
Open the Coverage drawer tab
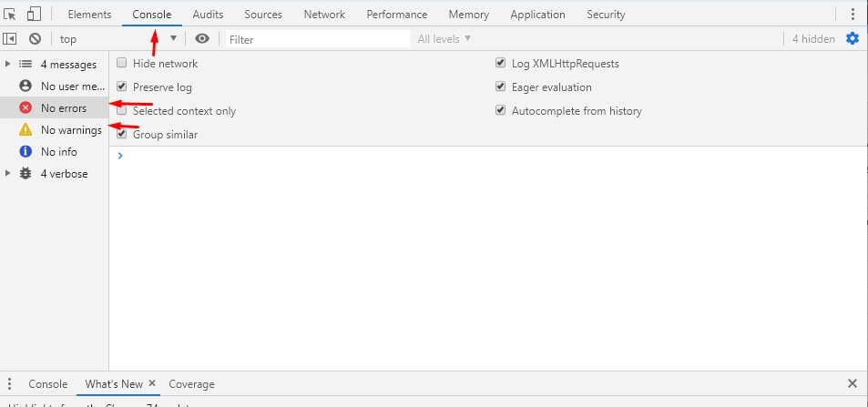(x=191, y=384)
